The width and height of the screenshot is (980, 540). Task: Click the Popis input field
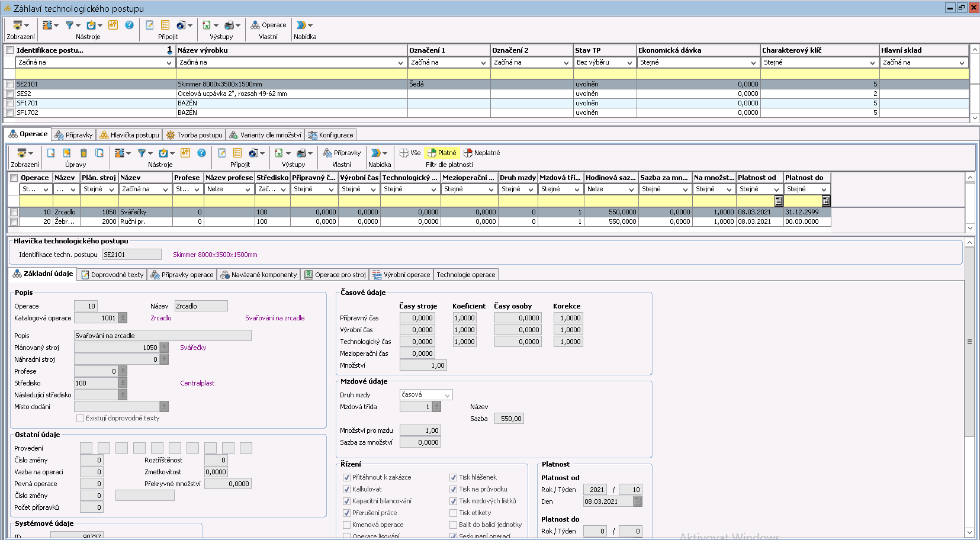click(162, 336)
